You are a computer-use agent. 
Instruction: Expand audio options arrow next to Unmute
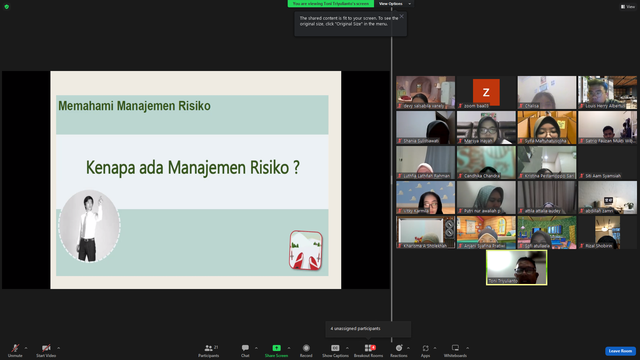click(x=26, y=348)
